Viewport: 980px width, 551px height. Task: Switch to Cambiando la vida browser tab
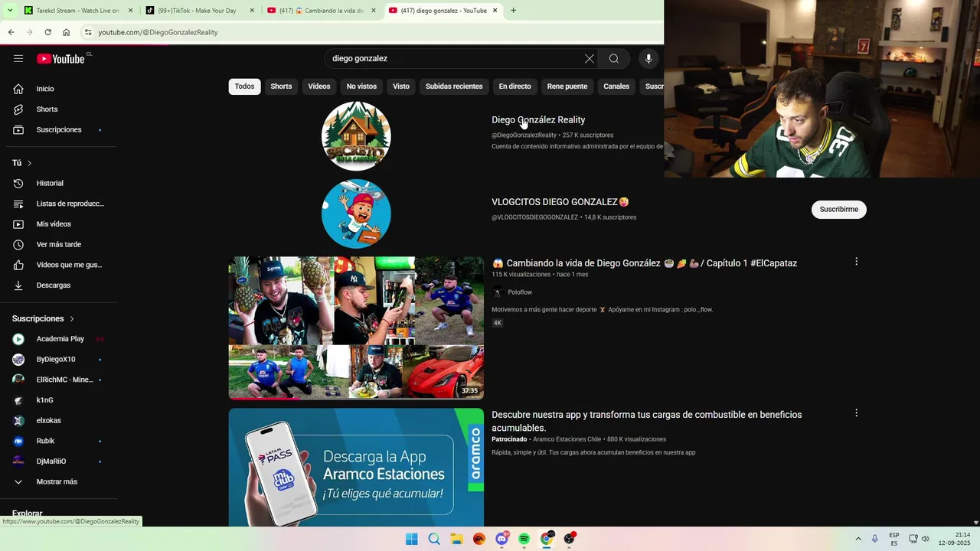[x=322, y=11]
